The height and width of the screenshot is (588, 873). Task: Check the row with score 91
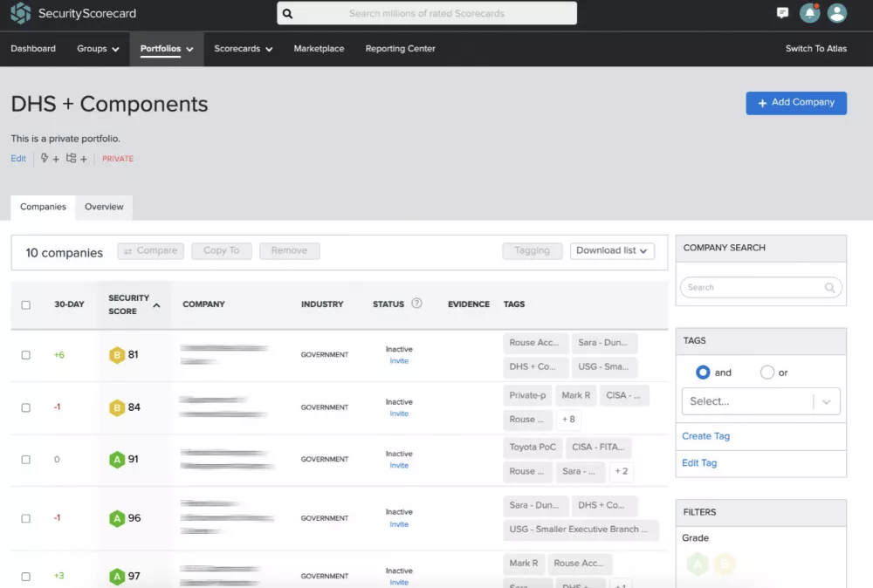(x=25, y=460)
